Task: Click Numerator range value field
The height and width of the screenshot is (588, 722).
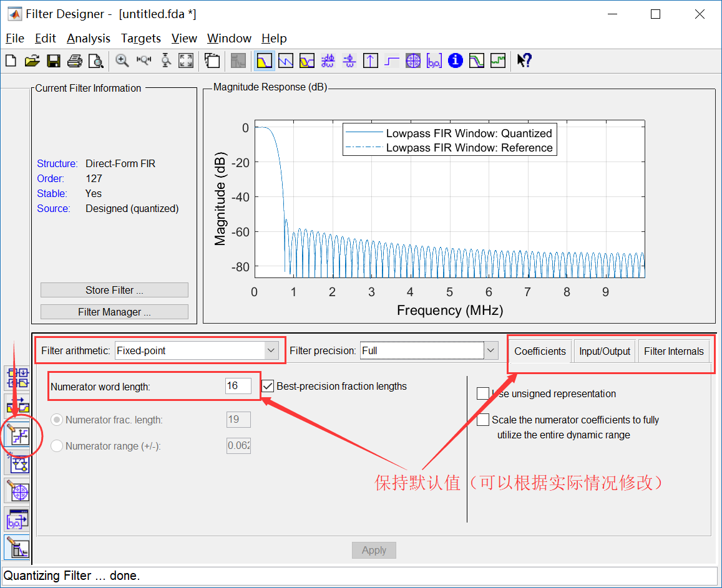Action: click(238, 445)
